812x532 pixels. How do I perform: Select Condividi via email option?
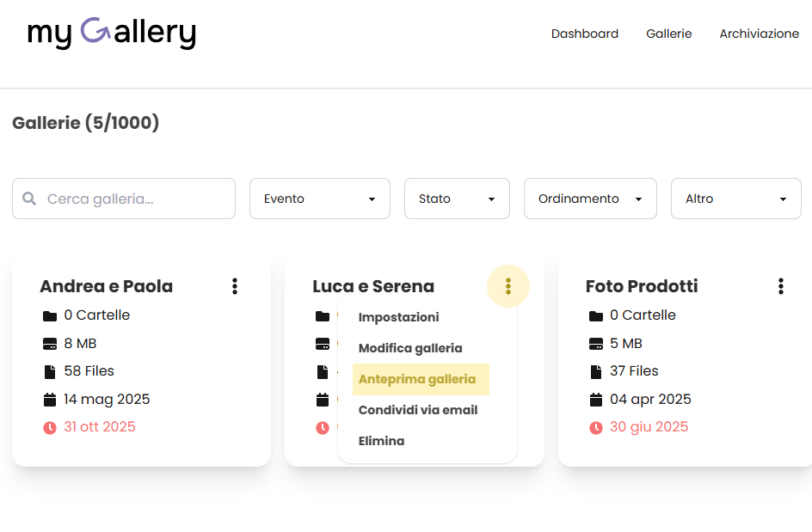click(418, 410)
